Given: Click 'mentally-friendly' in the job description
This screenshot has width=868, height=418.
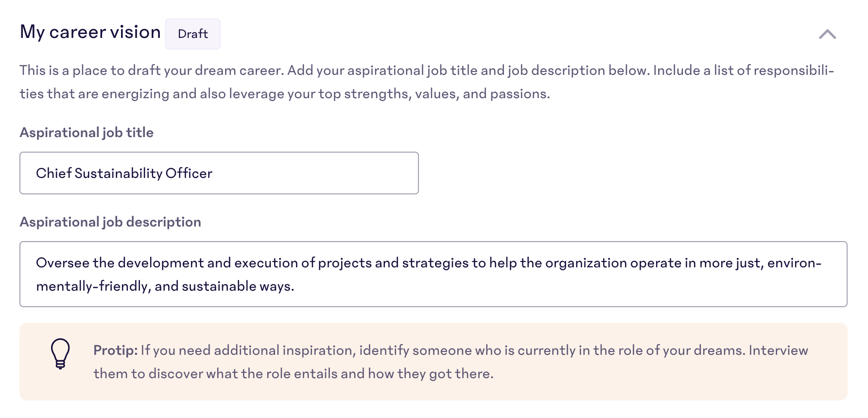Looking at the screenshot, I should pyautogui.click(x=92, y=286).
